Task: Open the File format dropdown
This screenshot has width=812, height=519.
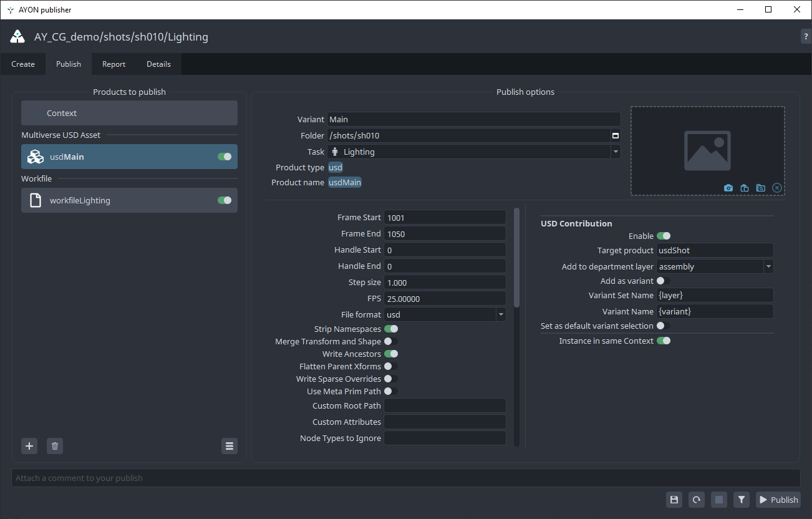Action: point(445,315)
